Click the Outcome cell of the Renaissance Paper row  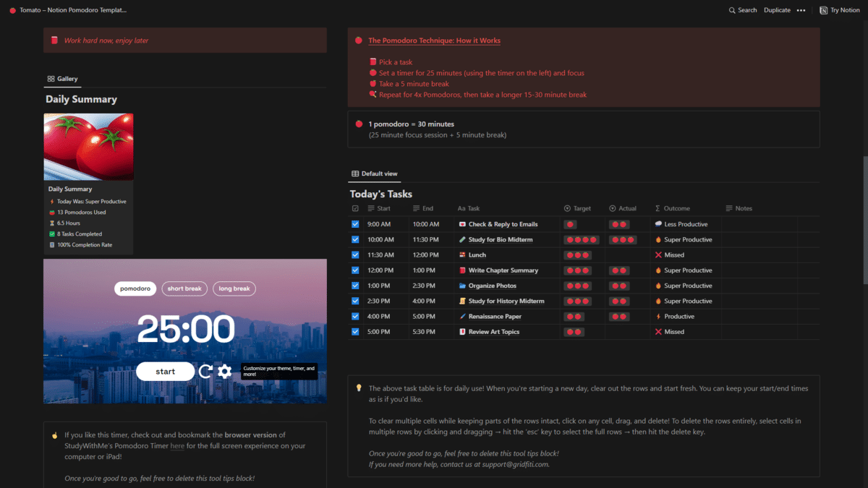click(686, 317)
